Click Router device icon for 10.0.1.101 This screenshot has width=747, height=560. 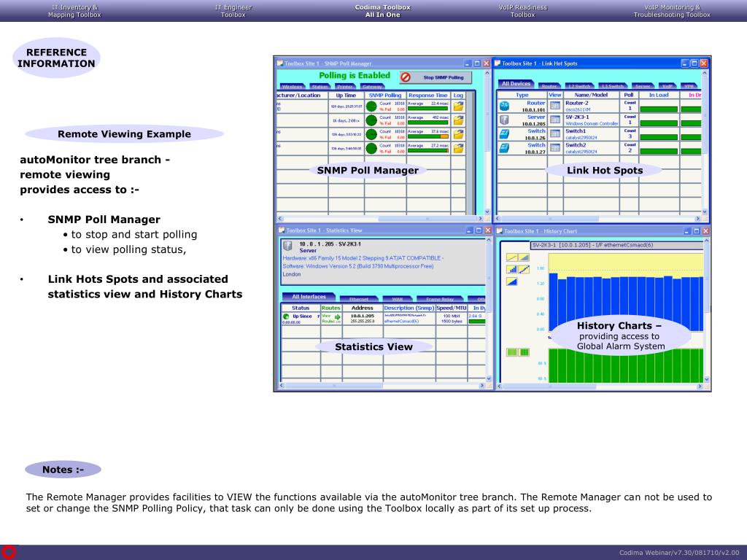click(504, 106)
